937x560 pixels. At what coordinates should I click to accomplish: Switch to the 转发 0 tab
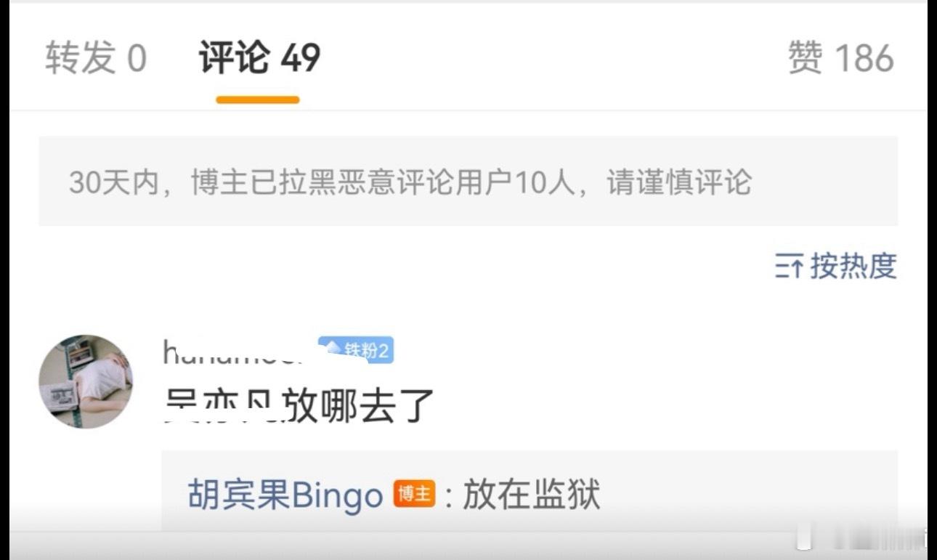click(x=96, y=57)
